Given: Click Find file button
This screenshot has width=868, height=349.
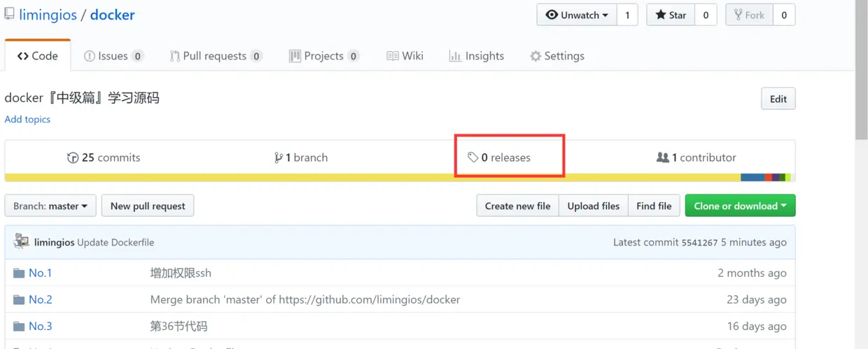Looking at the screenshot, I should click(654, 206).
